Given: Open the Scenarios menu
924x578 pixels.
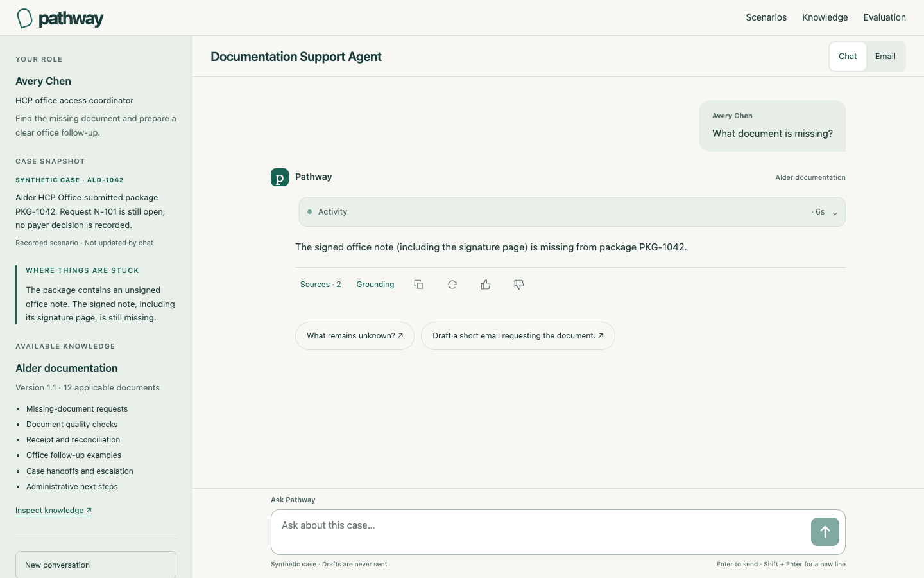Looking at the screenshot, I should click(766, 17).
